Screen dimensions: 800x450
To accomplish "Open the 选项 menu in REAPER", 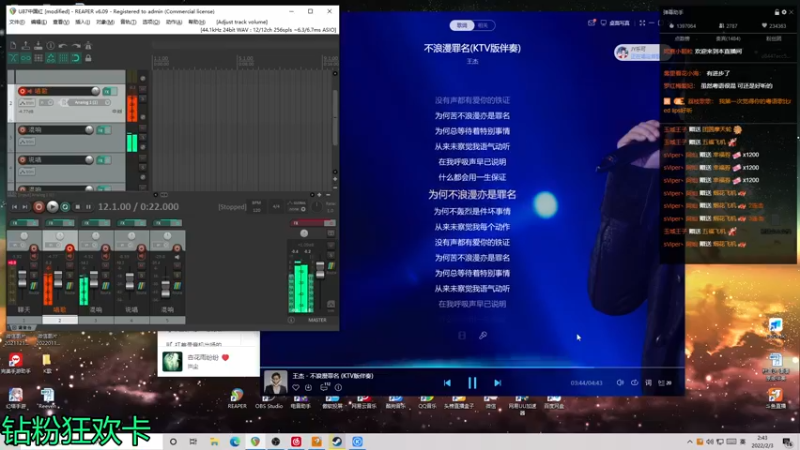I will (151, 22).
